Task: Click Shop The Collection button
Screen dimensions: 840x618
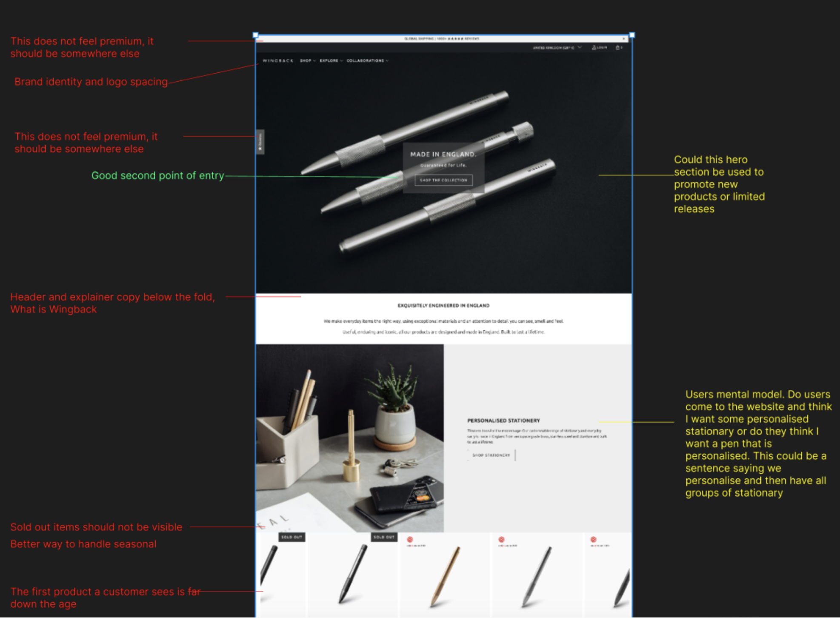Action: [x=443, y=180]
